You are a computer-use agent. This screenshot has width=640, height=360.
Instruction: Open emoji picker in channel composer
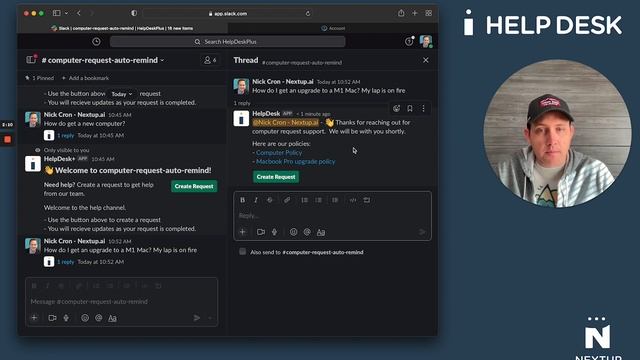[x=85, y=318]
